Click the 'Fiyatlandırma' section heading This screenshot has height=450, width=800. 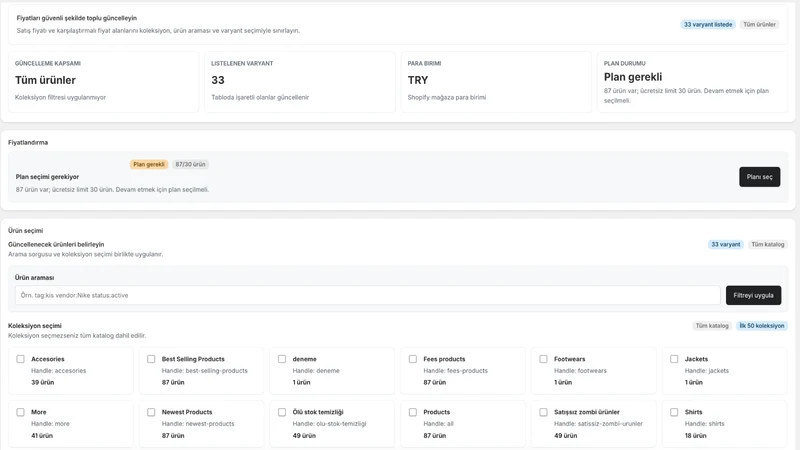pyautogui.click(x=28, y=142)
